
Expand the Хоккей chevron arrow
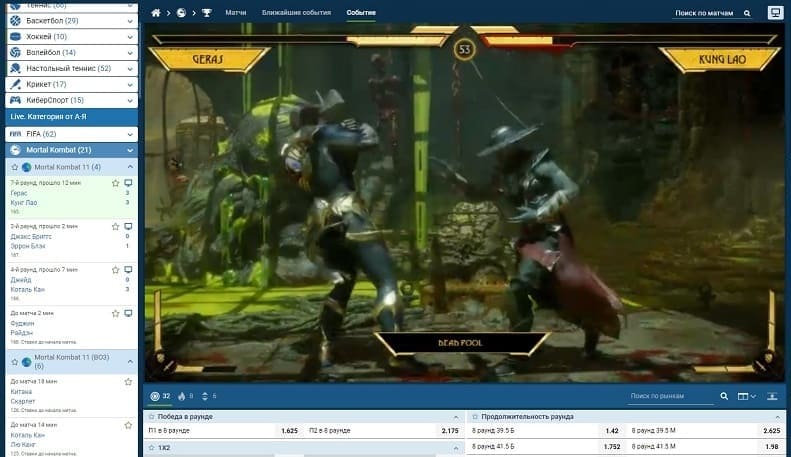(130, 37)
